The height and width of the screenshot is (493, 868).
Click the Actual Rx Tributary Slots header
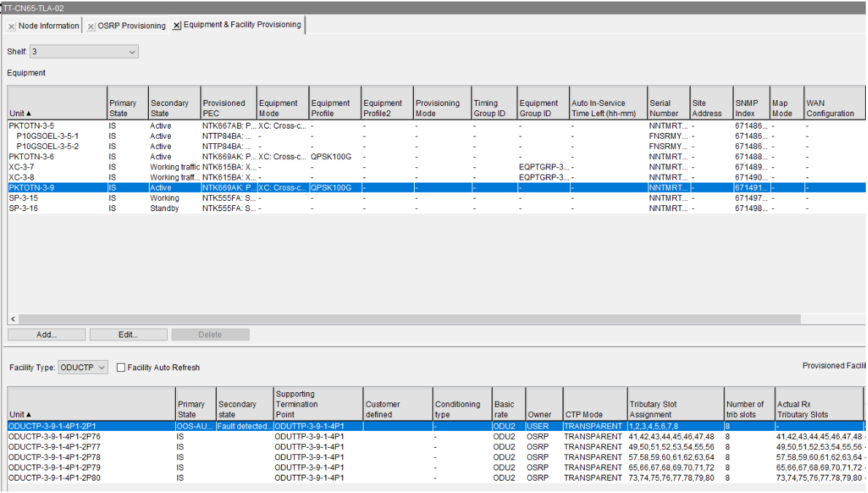819,405
